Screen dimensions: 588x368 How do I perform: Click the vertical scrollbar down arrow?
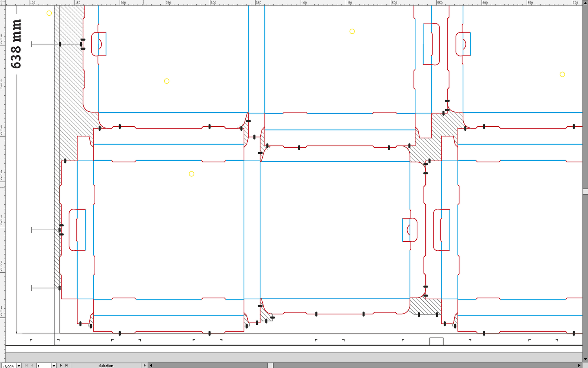tap(585, 359)
